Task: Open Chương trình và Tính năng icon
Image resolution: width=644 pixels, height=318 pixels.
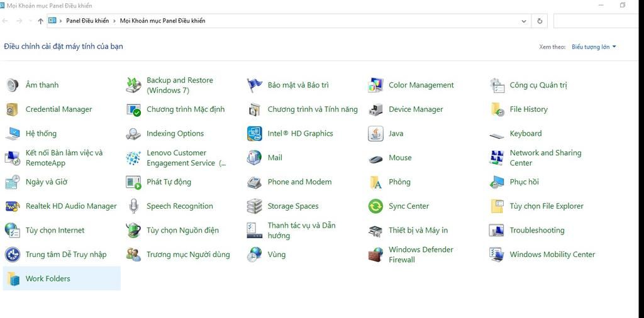Action: click(255, 109)
